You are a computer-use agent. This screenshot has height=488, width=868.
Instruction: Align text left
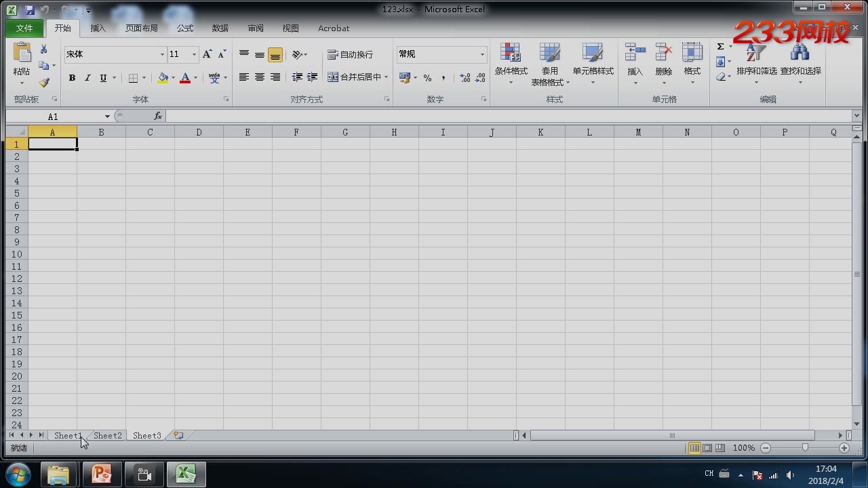(x=244, y=77)
